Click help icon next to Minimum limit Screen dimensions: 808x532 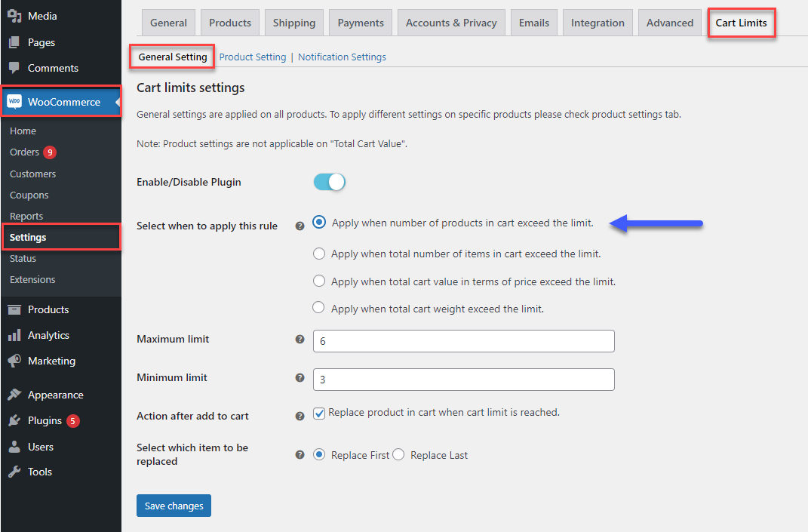(x=300, y=377)
